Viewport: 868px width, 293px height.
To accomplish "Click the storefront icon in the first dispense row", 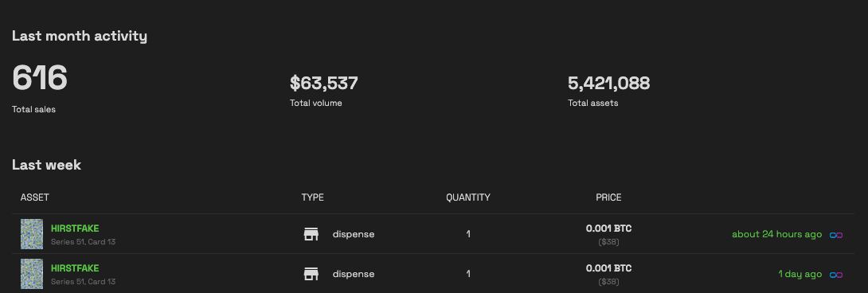I will [x=311, y=234].
